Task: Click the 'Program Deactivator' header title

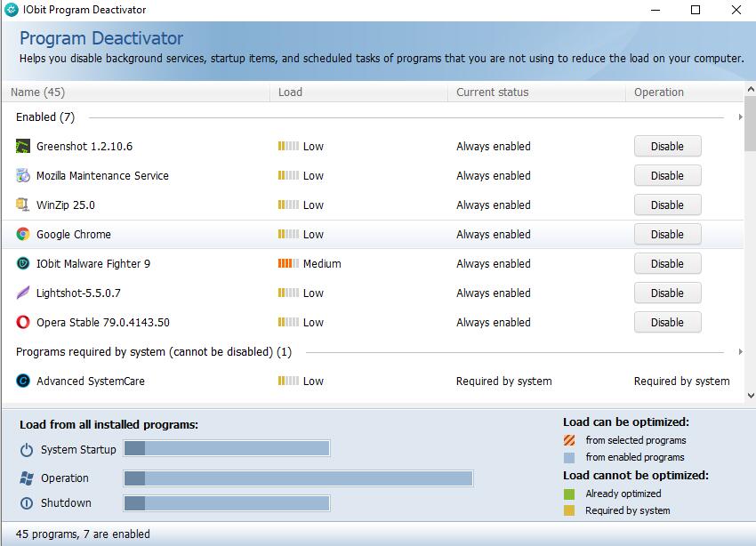Action: [101, 38]
